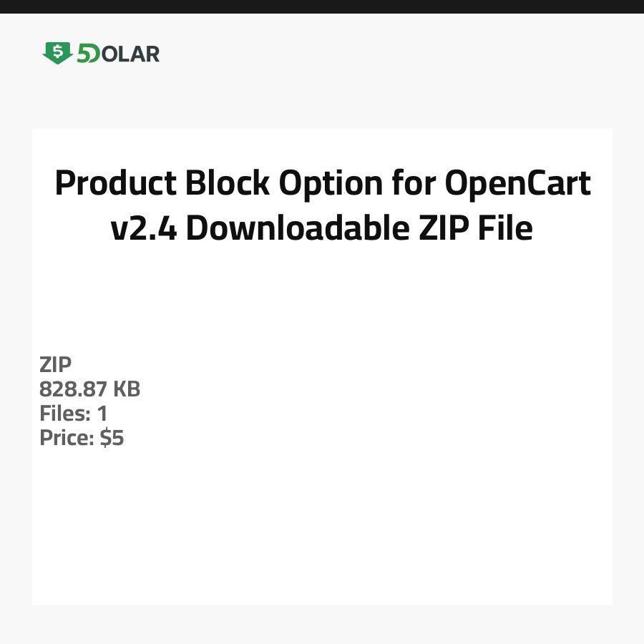Click the word Product in the title
This screenshot has height=644, width=644.
click(x=114, y=184)
